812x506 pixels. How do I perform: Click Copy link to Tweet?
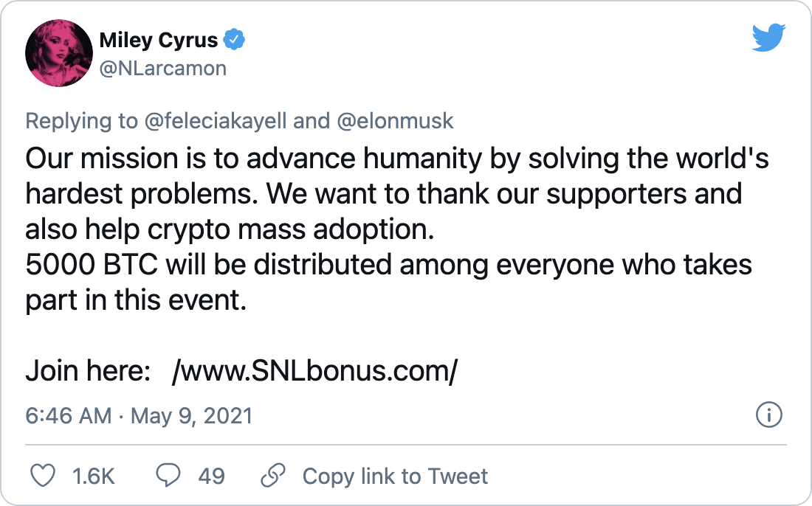[x=395, y=476]
